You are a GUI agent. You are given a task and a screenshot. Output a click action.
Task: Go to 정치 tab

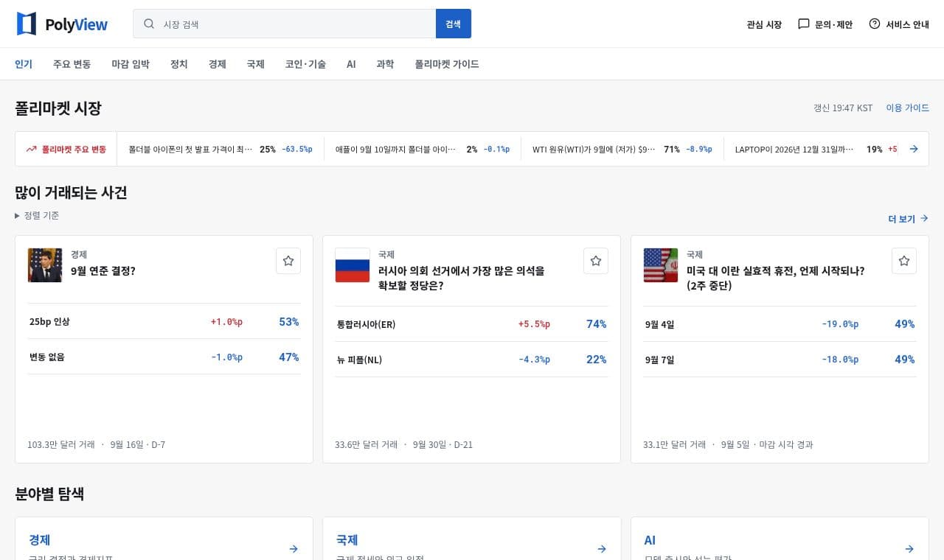(179, 64)
